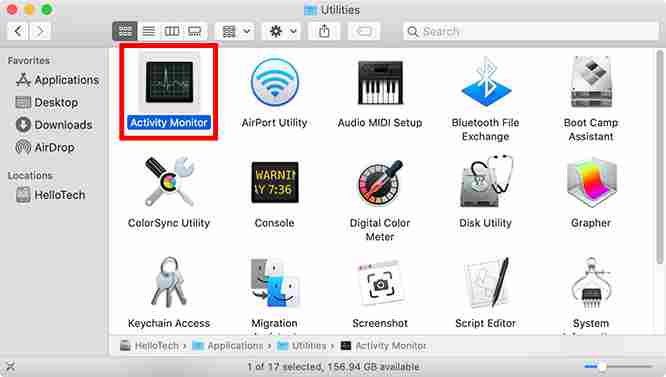Viewport: 666px width, 377px height.
Task: Open the Action gear menu
Action: [282, 31]
